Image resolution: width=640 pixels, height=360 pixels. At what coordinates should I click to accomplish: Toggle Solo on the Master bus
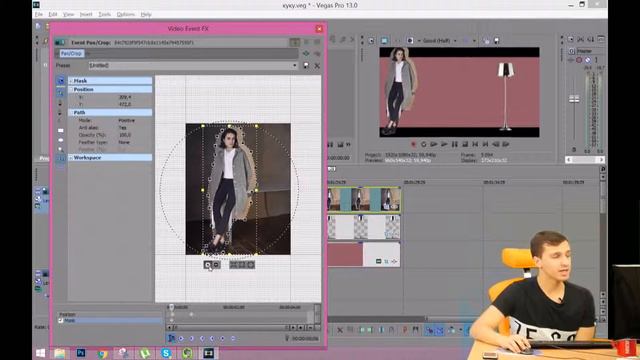coord(596,60)
